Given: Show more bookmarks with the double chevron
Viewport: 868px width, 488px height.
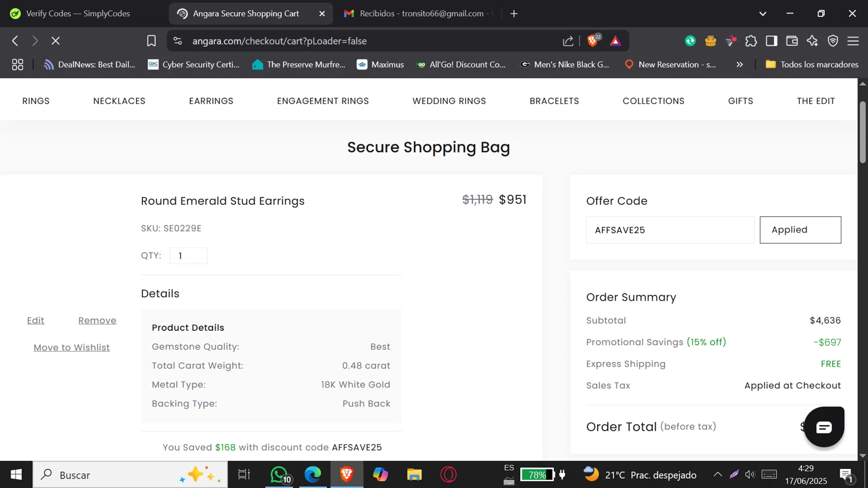Looking at the screenshot, I should pyautogui.click(x=740, y=65).
